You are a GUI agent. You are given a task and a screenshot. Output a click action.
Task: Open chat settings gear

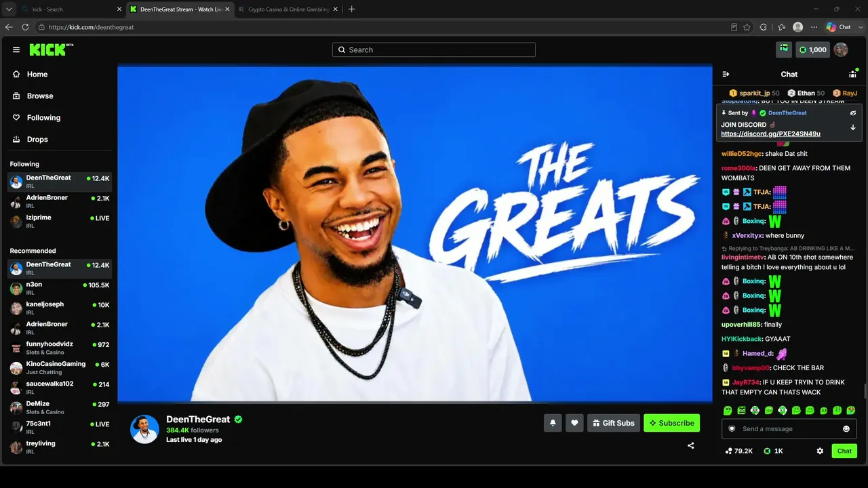[820, 451]
